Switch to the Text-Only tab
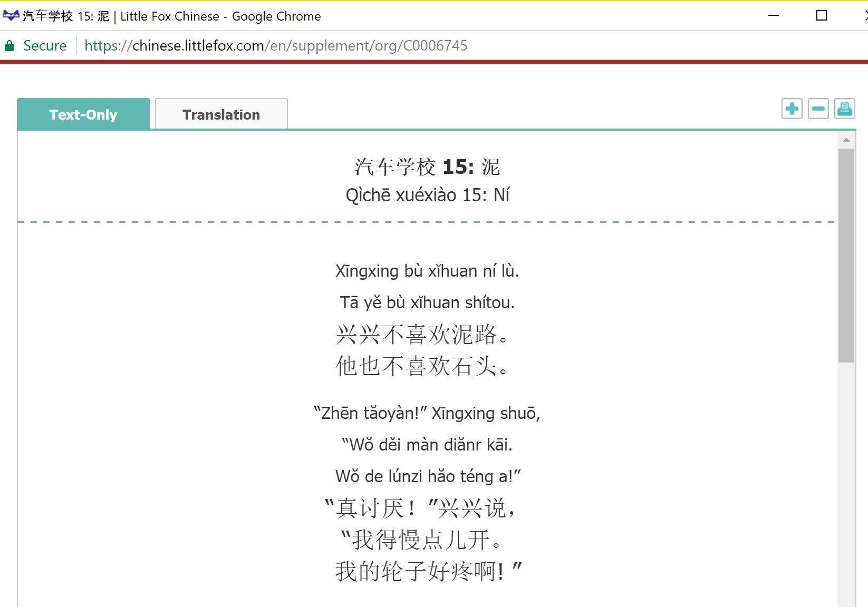This screenshot has width=868, height=607. click(x=83, y=114)
